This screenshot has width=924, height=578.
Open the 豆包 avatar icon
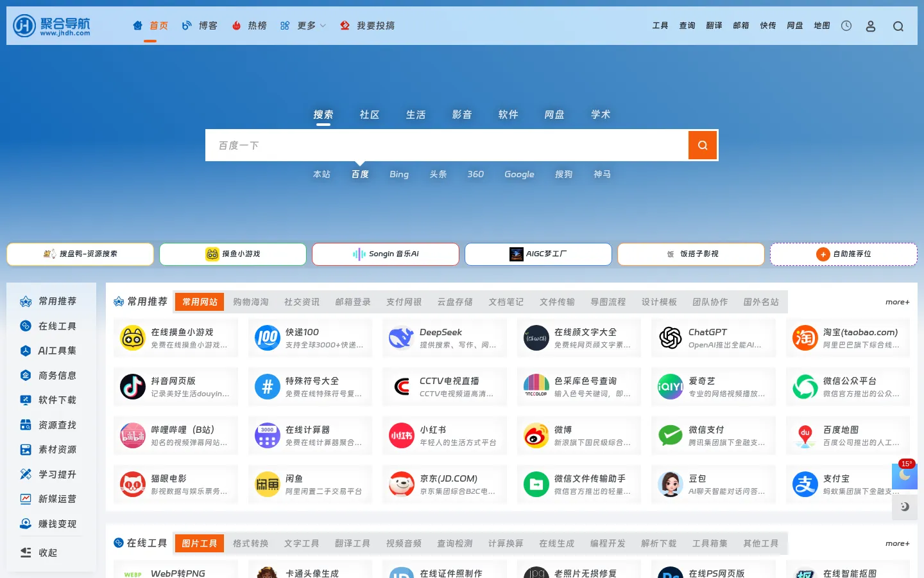tap(670, 484)
